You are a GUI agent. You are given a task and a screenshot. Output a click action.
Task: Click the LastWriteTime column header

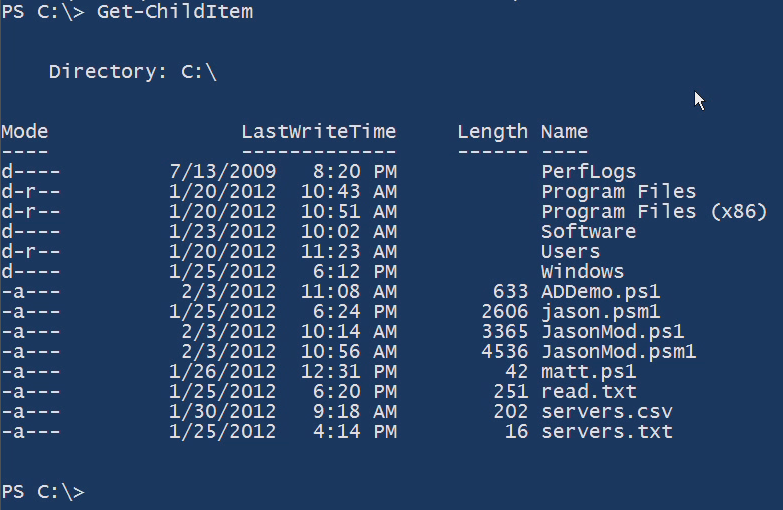[x=319, y=131]
